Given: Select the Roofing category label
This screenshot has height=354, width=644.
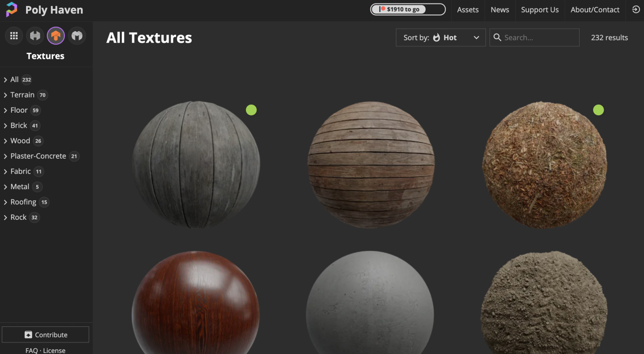Looking at the screenshot, I should (x=24, y=202).
